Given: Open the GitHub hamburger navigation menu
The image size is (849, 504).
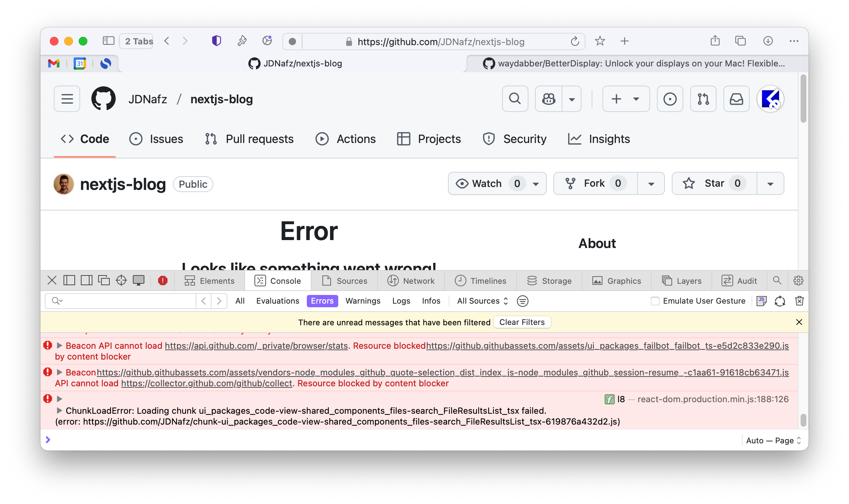Looking at the screenshot, I should (x=67, y=99).
